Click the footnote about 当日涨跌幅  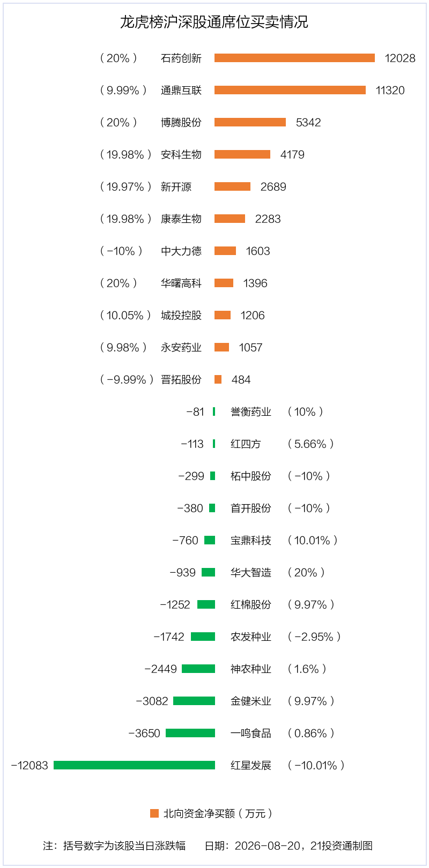[x=114, y=845]
